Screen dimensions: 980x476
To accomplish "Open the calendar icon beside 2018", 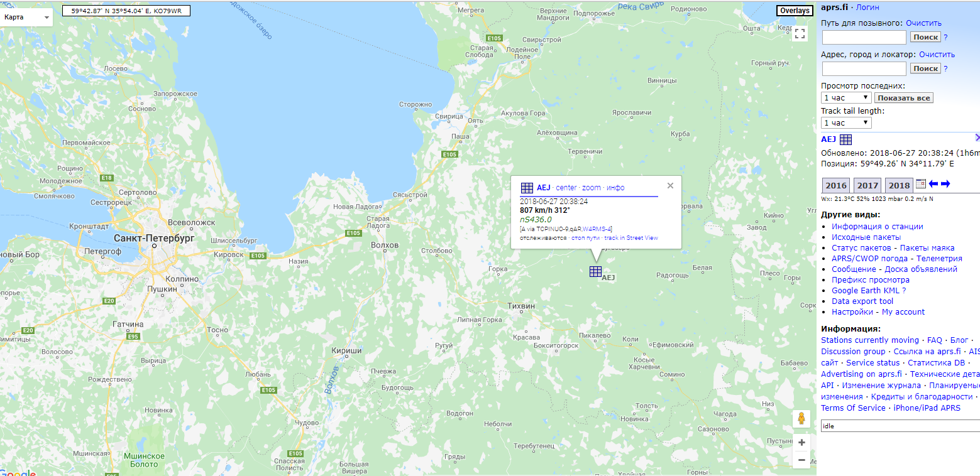I will point(921,184).
